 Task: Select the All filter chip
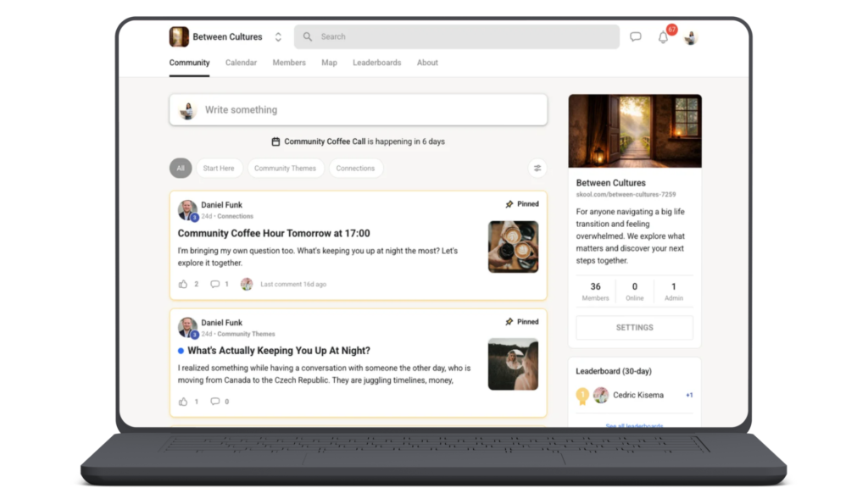[x=181, y=169]
